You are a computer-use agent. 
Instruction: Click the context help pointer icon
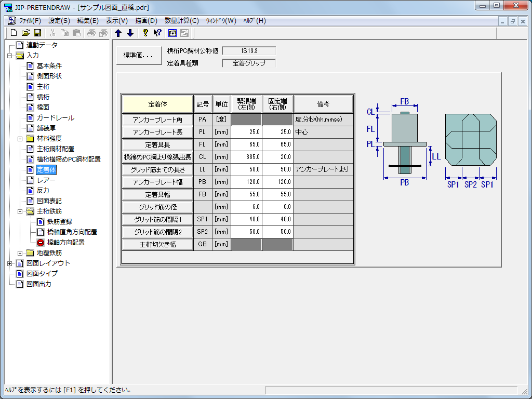(x=157, y=33)
